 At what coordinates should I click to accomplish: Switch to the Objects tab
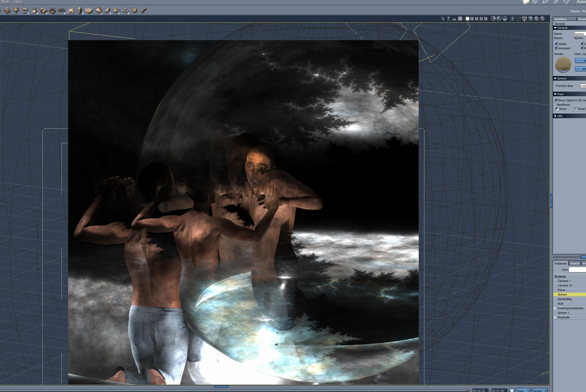tap(574, 263)
